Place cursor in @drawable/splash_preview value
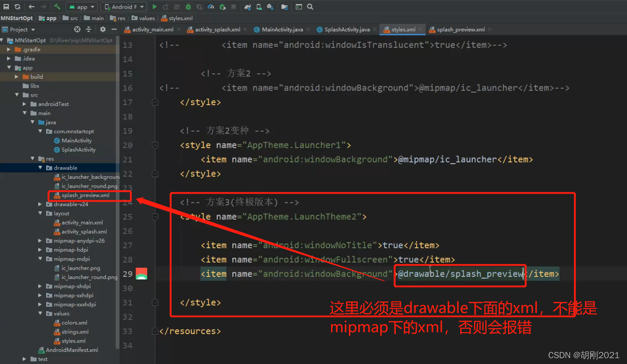Image resolution: width=627 pixels, height=364 pixels. (x=461, y=274)
